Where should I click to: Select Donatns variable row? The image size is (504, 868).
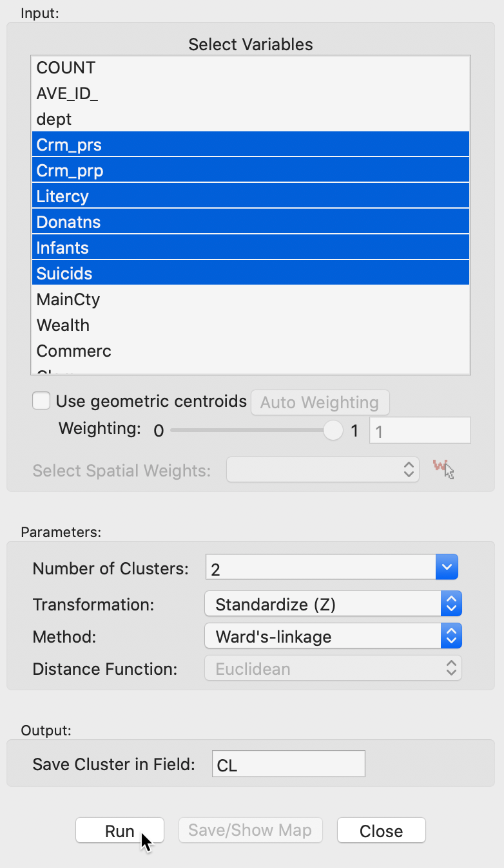pyautogui.click(x=251, y=222)
